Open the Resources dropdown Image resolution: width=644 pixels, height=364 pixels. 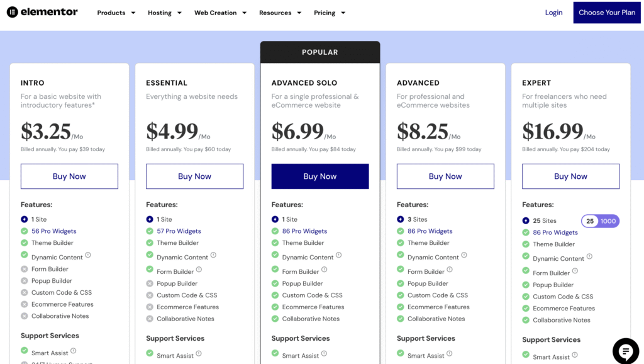tap(279, 13)
